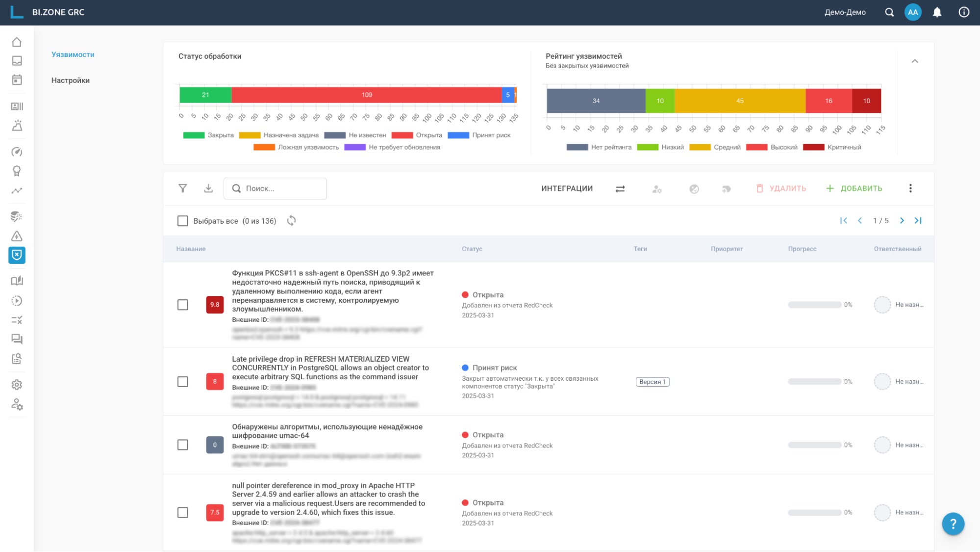Select Уязвимости menu item
Viewport: 980px width, 552px height.
coord(73,54)
